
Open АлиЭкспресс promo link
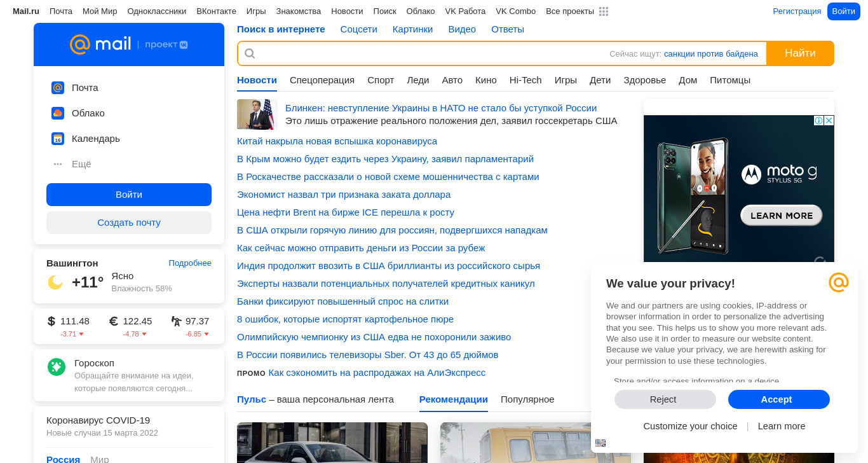click(x=377, y=373)
